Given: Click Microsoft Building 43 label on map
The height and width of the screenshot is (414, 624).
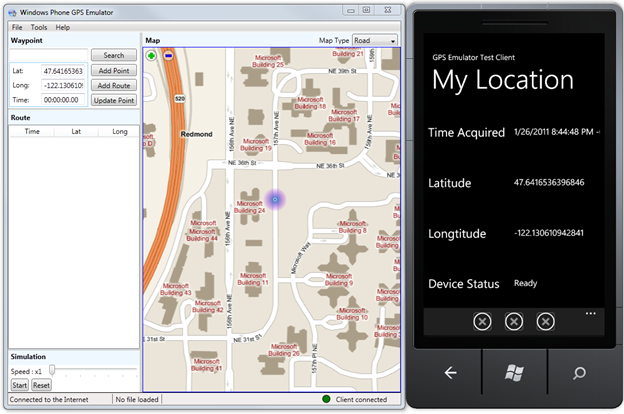Looking at the screenshot, I should click(x=176, y=289).
